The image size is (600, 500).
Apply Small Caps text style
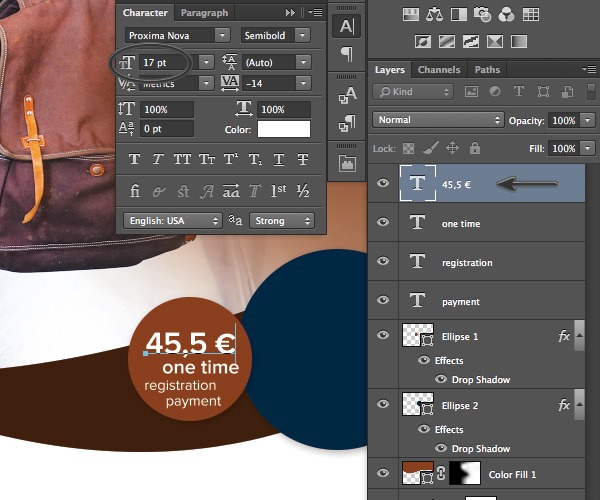tap(207, 159)
